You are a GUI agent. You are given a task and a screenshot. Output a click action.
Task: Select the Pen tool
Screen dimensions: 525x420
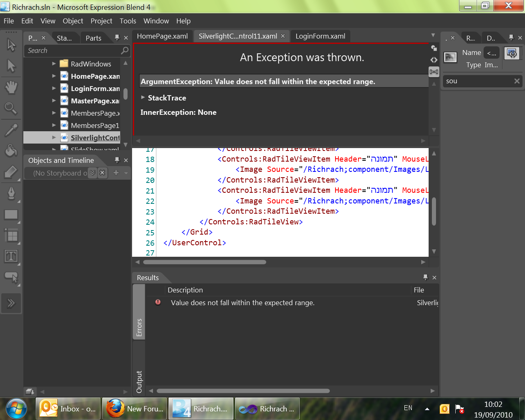tap(11, 193)
